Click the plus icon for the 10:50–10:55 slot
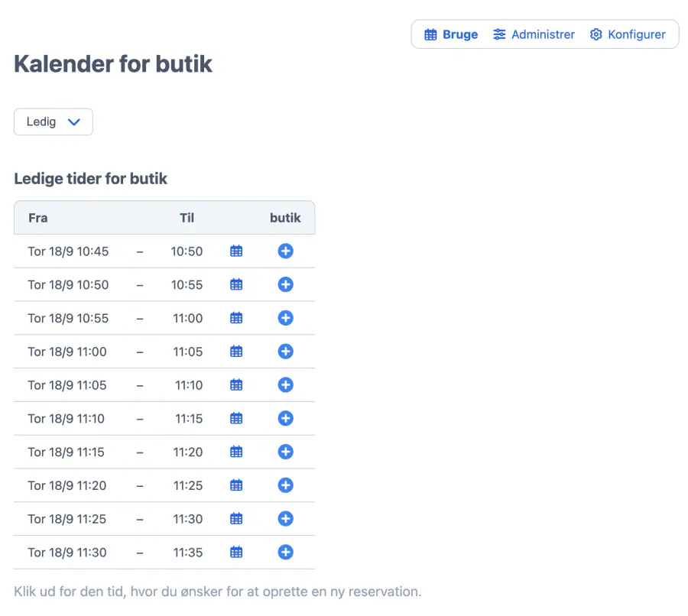 coord(285,285)
